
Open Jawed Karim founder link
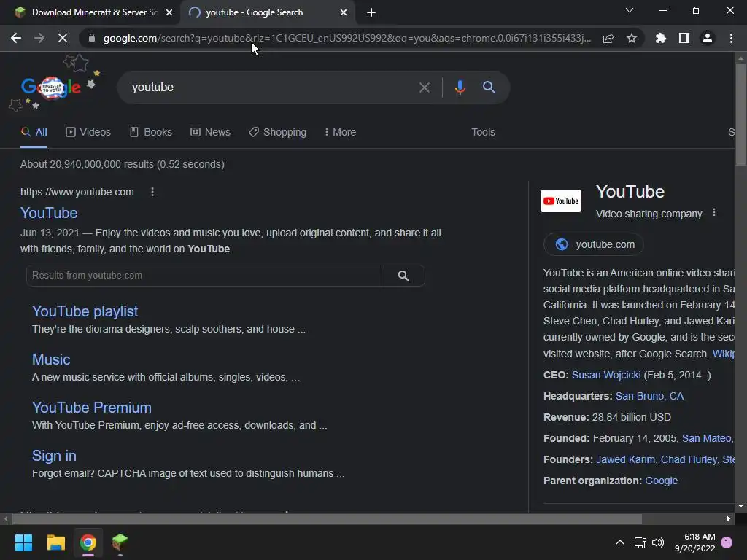pos(625,459)
